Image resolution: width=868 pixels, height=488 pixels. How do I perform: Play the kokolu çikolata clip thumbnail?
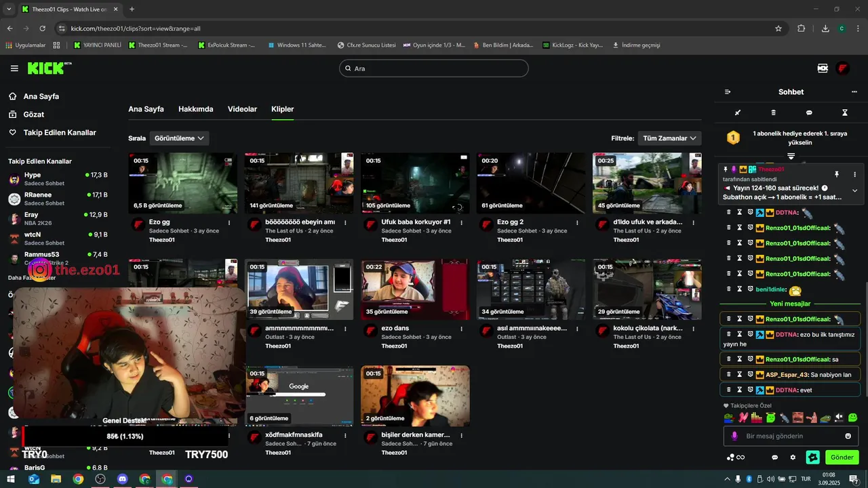(647, 289)
